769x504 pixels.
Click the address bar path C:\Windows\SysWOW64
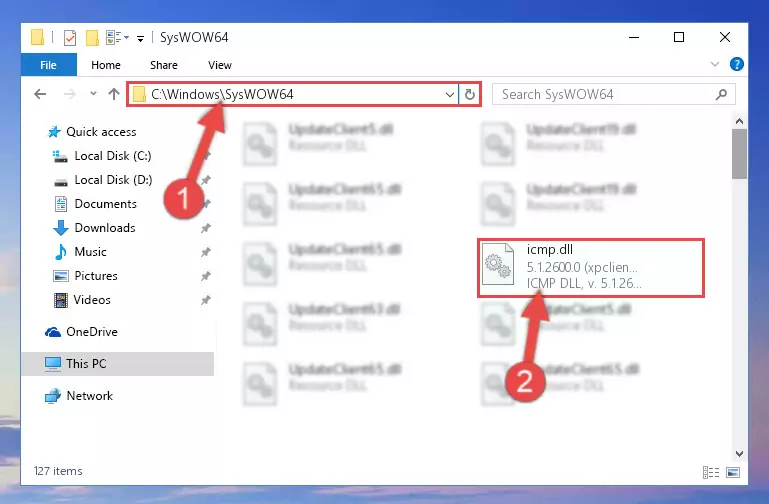222,94
